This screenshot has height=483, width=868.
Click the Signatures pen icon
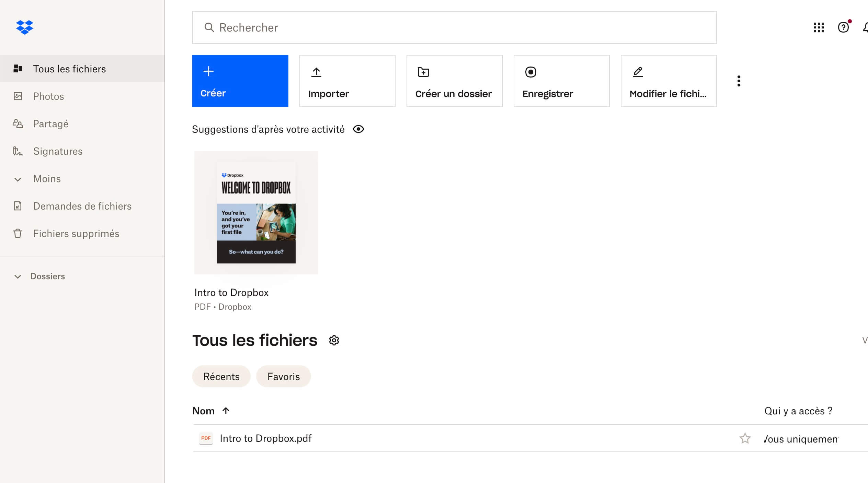(x=18, y=151)
